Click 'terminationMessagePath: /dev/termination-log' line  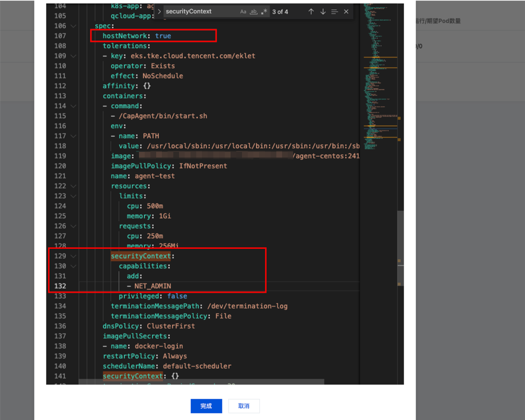199,306
